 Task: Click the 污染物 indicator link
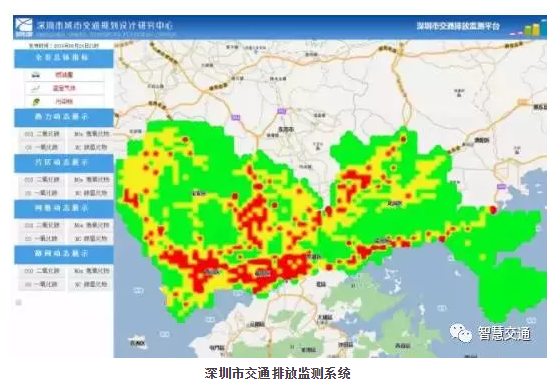(64, 102)
